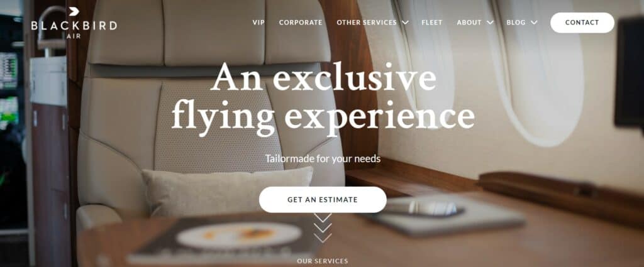Expand the Blog dropdown chevron
644x267 pixels.
pyautogui.click(x=534, y=23)
